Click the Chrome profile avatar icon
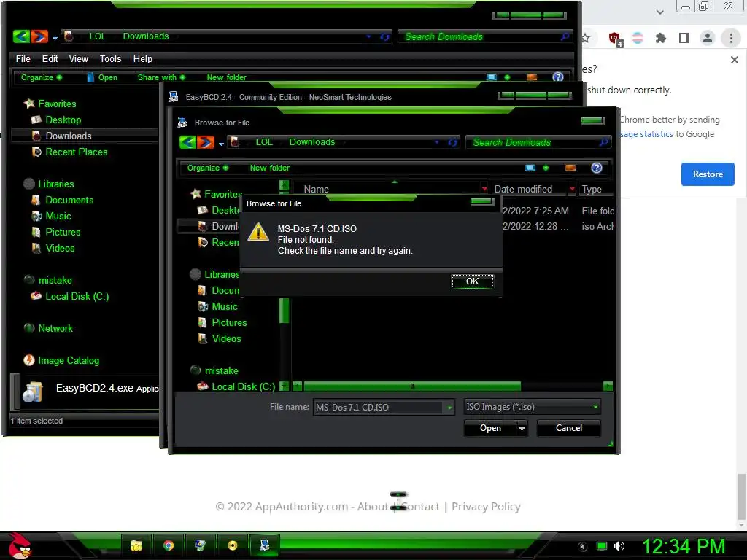The width and height of the screenshot is (747, 560). point(708,38)
